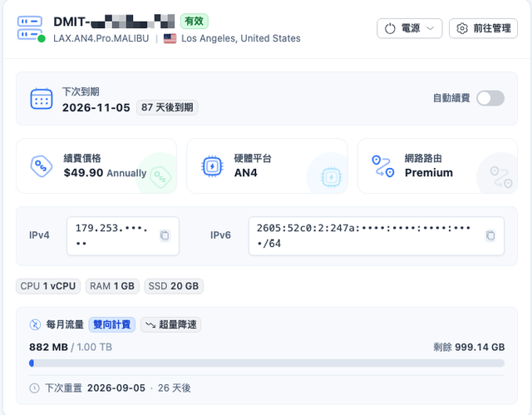Copy the IPv4 address
Screen dimensions: 532x415
click(165, 235)
